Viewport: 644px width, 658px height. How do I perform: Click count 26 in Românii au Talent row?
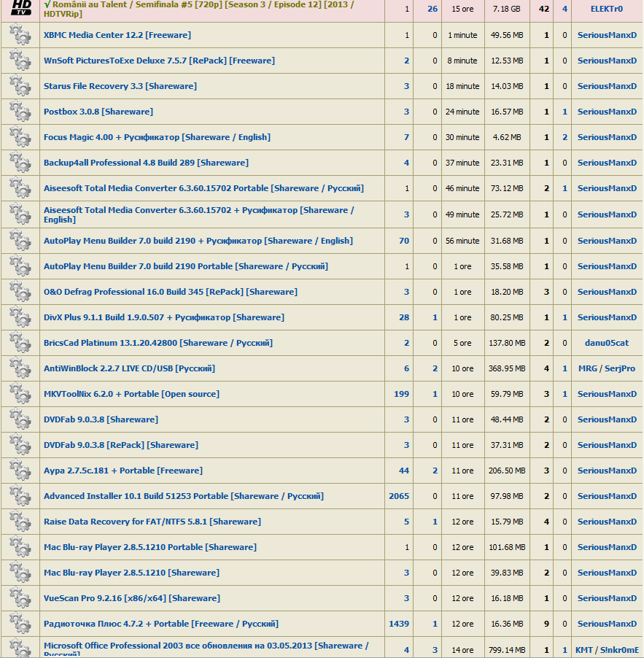click(x=432, y=9)
